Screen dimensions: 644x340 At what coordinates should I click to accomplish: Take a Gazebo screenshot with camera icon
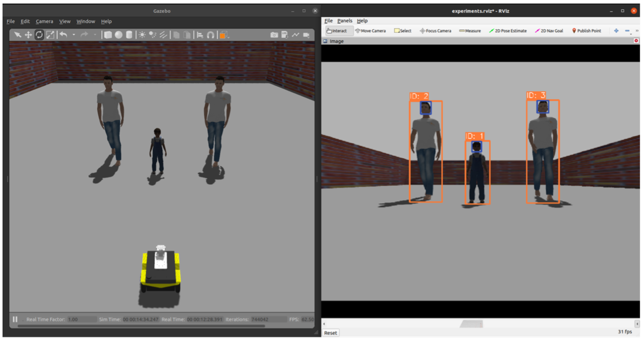274,35
